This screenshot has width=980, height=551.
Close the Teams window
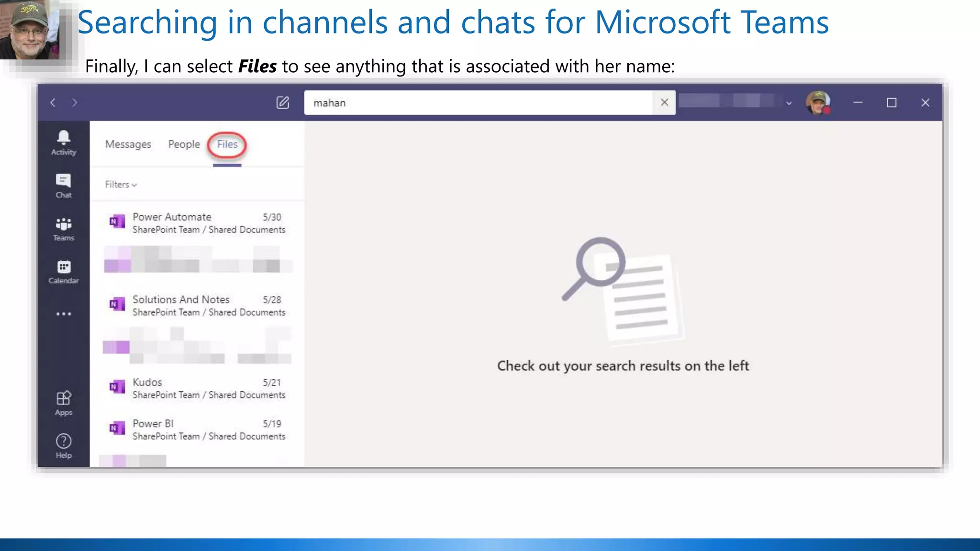[925, 102]
